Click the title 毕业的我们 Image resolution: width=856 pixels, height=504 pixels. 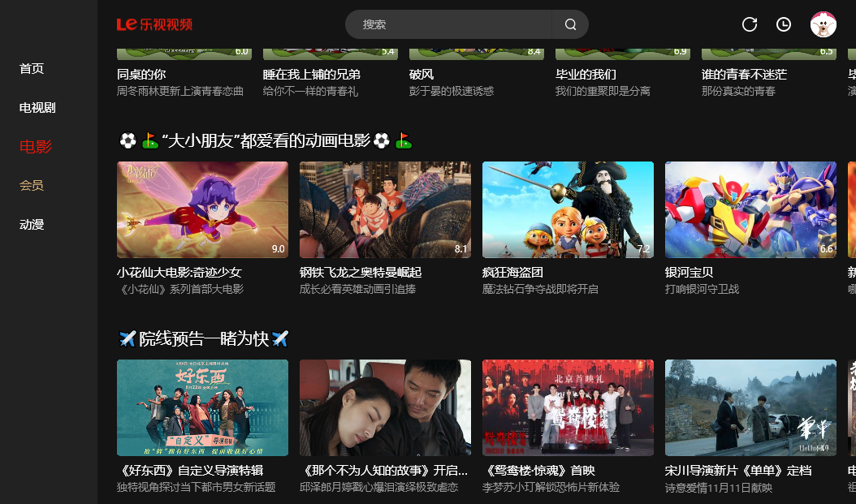[586, 74]
